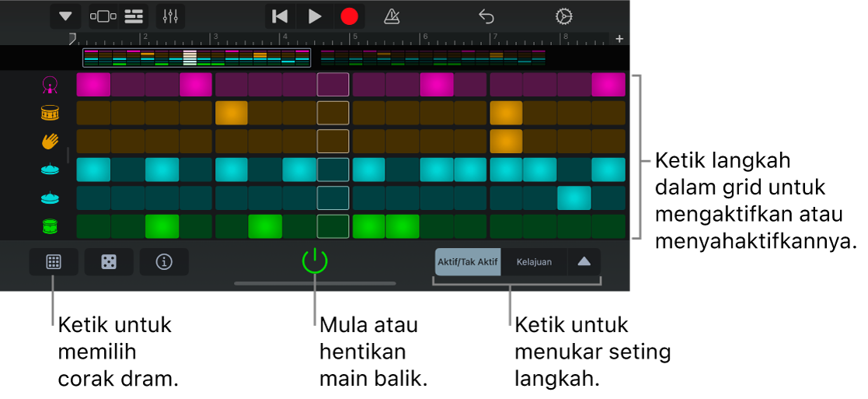Image resolution: width=868 pixels, height=399 pixels.
Task: Open song settings gear
Action: point(564,16)
